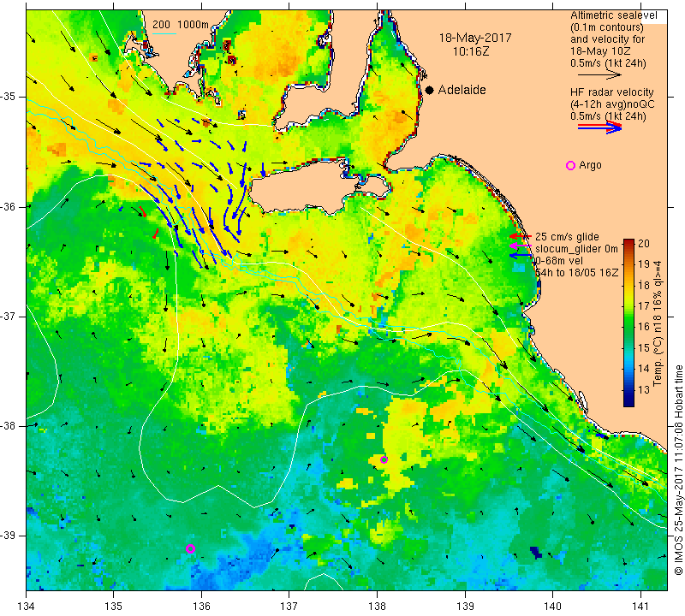The width and height of the screenshot is (685, 616).
Task: Click the longitude label 134
Action: pyautogui.click(x=27, y=607)
